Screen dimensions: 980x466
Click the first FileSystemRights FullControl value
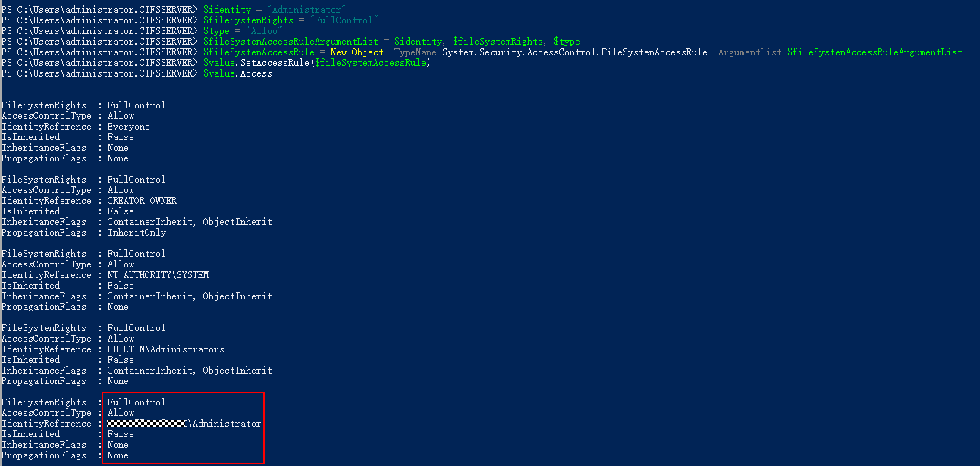tap(137, 105)
